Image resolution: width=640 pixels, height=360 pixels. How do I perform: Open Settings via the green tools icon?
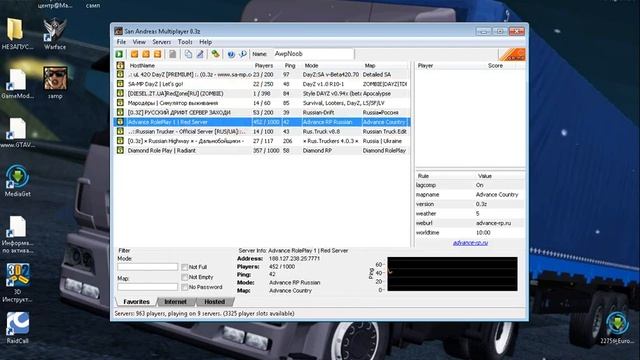tap(215, 54)
